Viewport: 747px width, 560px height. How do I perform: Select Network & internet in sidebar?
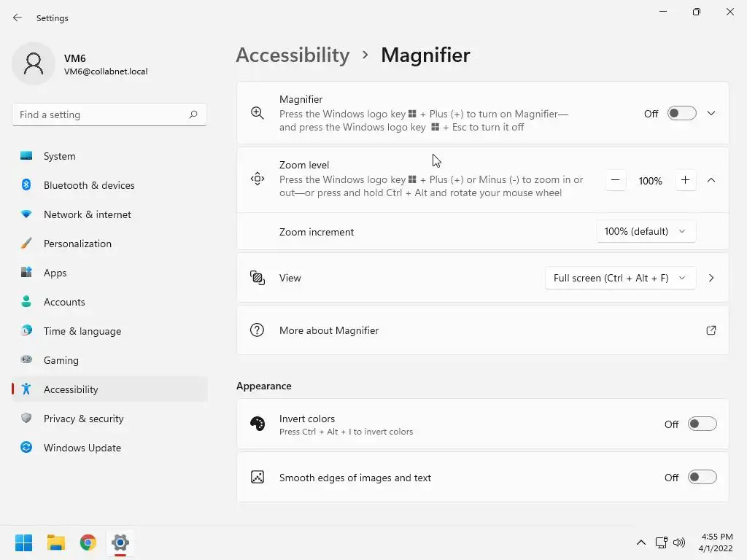[x=88, y=214]
